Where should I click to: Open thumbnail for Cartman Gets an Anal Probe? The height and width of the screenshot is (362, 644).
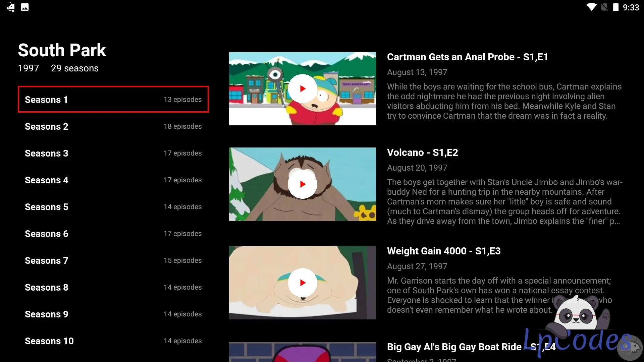[303, 89]
